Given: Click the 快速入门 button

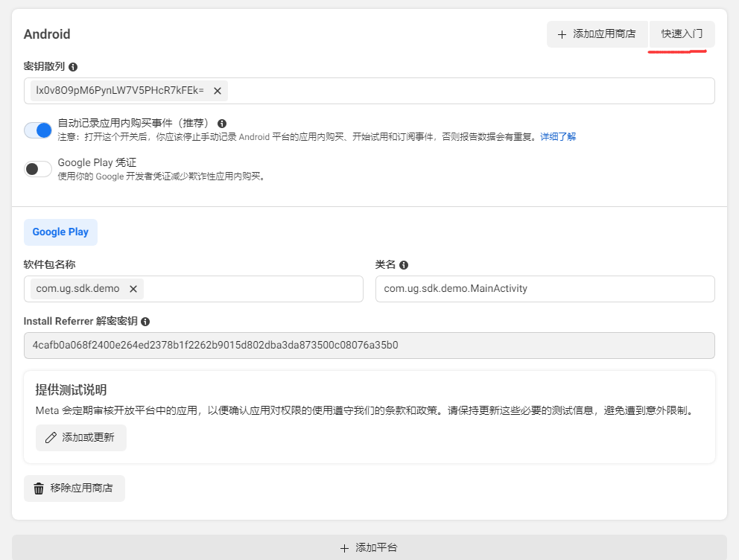Looking at the screenshot, I should 680,34.
